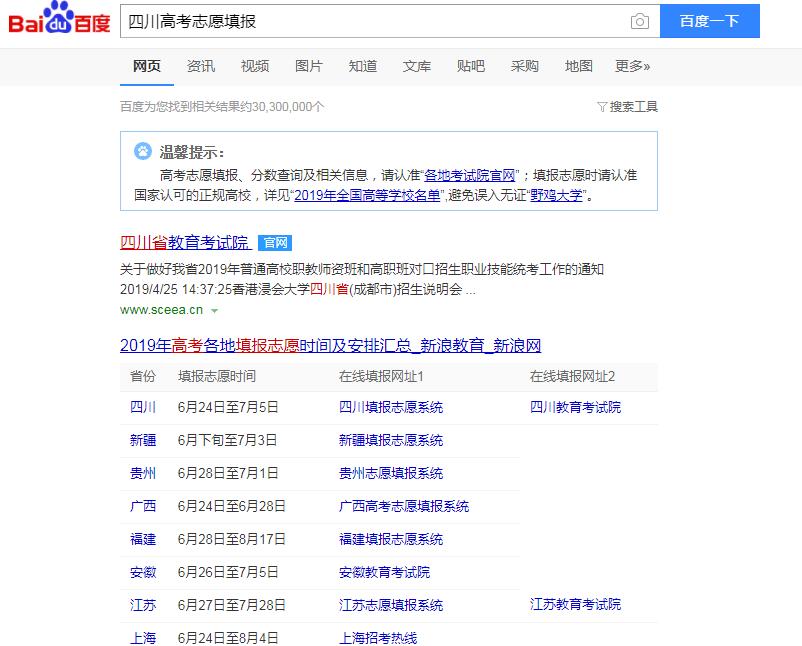The height and width of the screenshot is (646, 802).
Task: Open 2019年高考各地填报志愿时间 新浪教育 result
Action: [x=330, y=345]
